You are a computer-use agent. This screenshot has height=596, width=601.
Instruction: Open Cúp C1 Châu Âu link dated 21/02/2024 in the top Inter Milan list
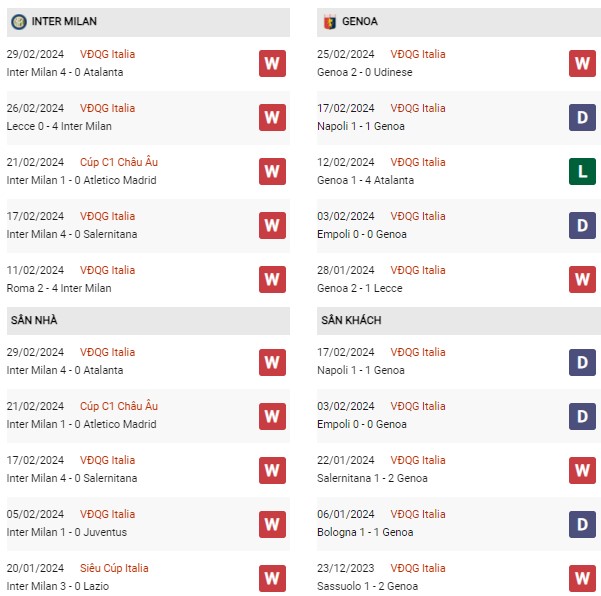[119, 163]
